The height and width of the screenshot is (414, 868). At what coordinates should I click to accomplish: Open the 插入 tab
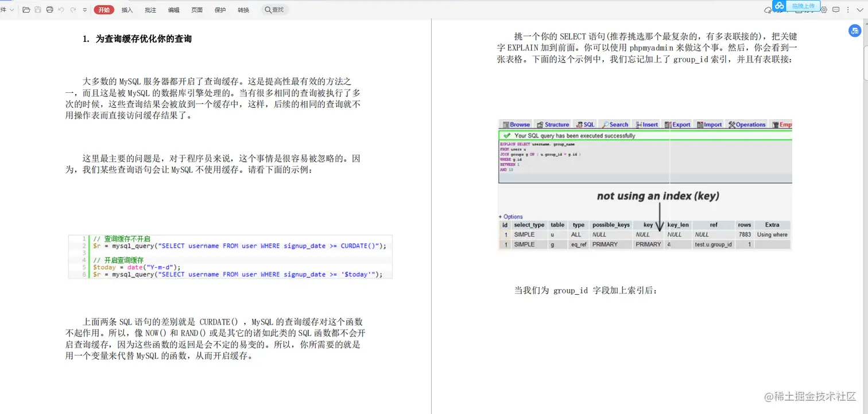127,10
